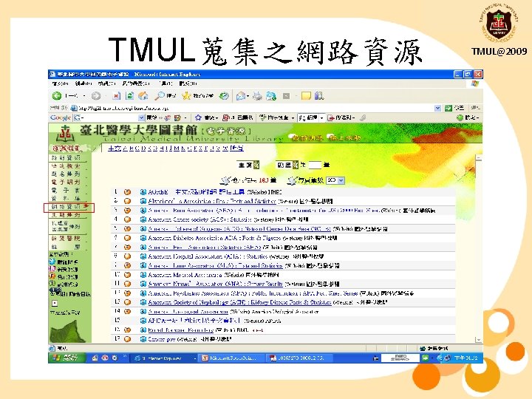
Task: Open American Diabetes Association Facts & Figures link
Action: pos(214,238)
